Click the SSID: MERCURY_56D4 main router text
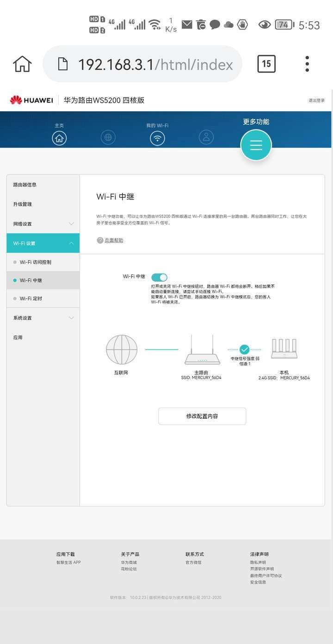Image resolution: width=333 pixels, height=644 pixels. pos(201,378)
